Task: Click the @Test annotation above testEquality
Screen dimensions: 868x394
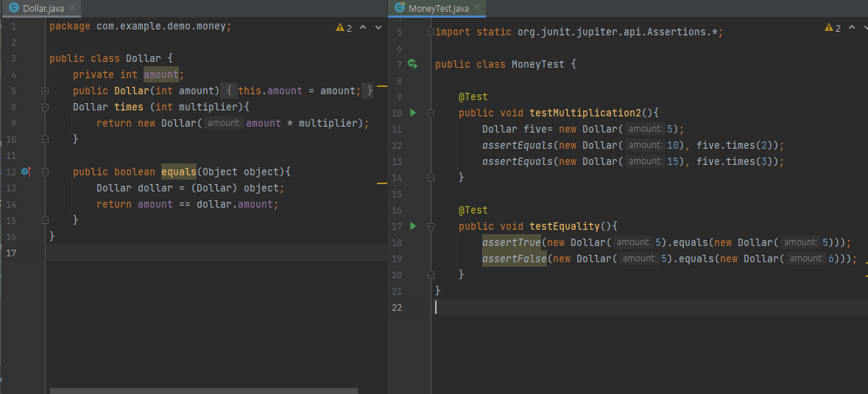Action: pyautogui.click(x=473, y=211)
